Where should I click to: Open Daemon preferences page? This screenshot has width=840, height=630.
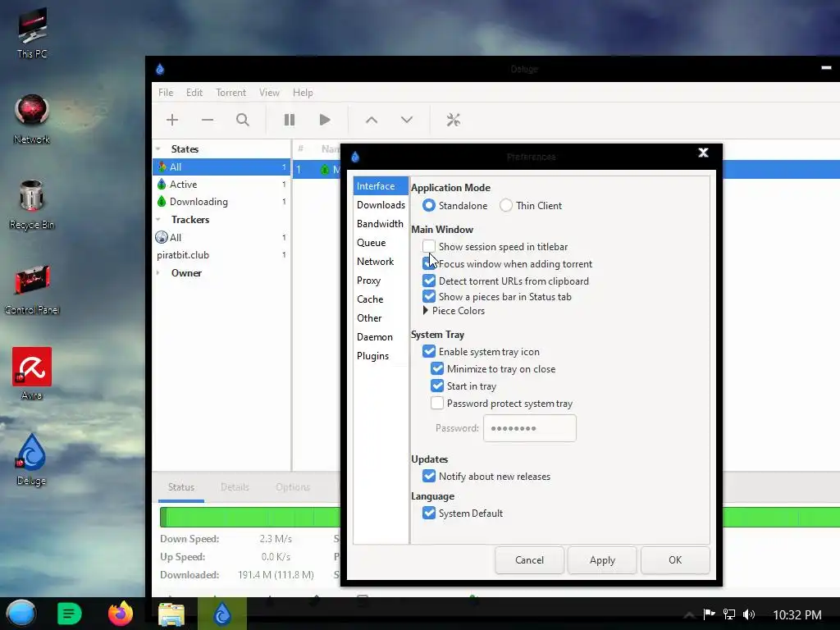click(381, 336)
